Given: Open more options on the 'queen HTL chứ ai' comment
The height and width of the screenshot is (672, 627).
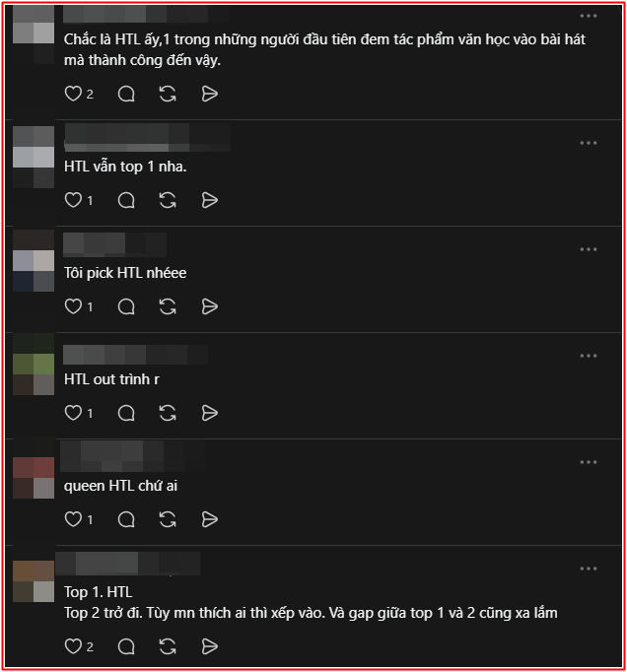Looking at the screenshot, I should click(589, 462).
